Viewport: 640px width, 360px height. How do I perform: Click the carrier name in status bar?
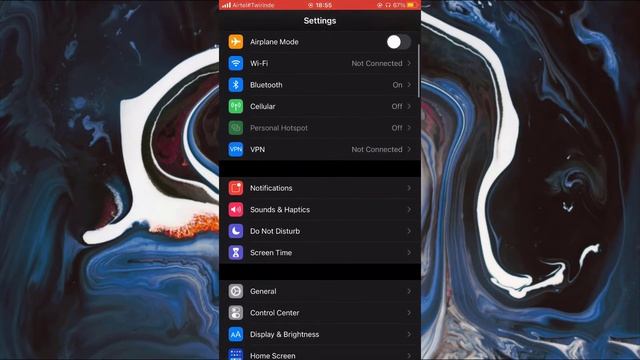coord(253,5)
